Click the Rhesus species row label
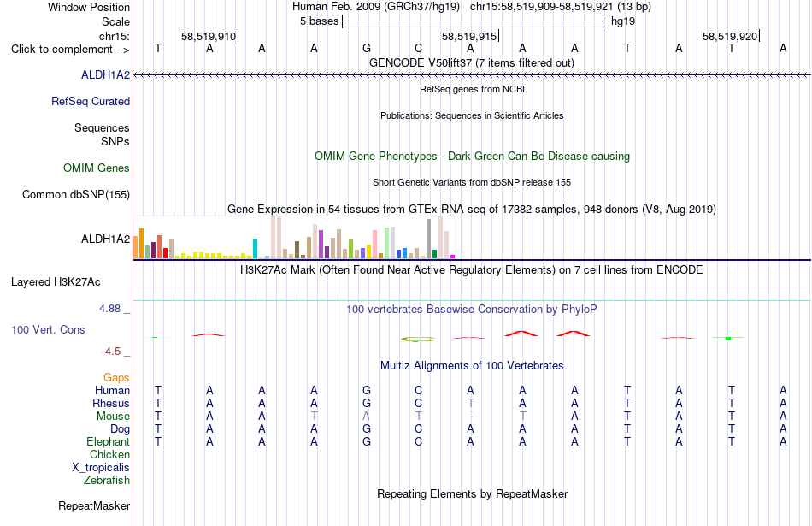This screenshot has width=812, height=526. tap(111, 403)
